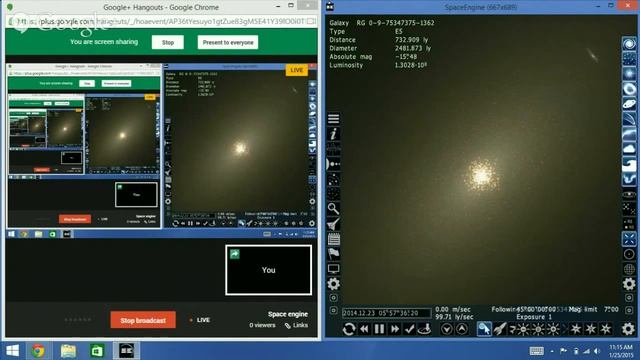Viewport: 640px width, 360px height.
Task: Decrease velocity with down arrow circle
Action: 447,329
